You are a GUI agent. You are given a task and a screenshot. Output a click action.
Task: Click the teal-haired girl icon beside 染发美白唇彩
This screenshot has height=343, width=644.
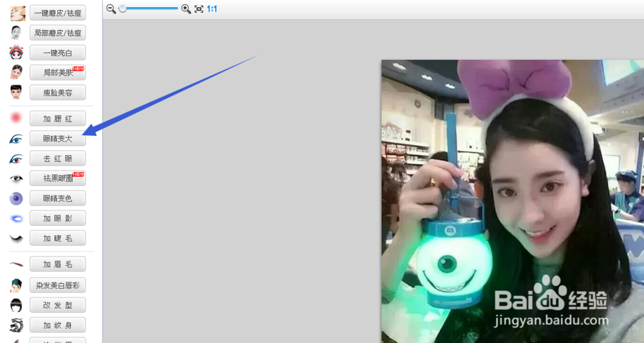coord(16,285)
